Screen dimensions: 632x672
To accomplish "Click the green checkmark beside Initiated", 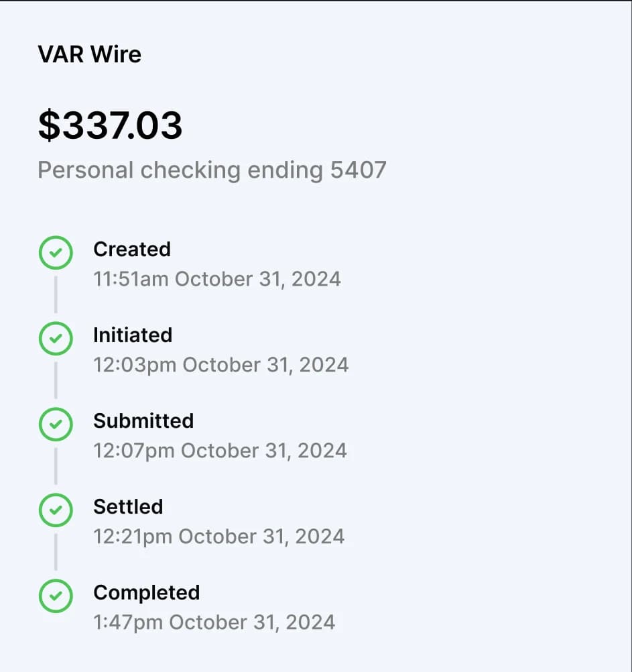I will coord(56,339).
